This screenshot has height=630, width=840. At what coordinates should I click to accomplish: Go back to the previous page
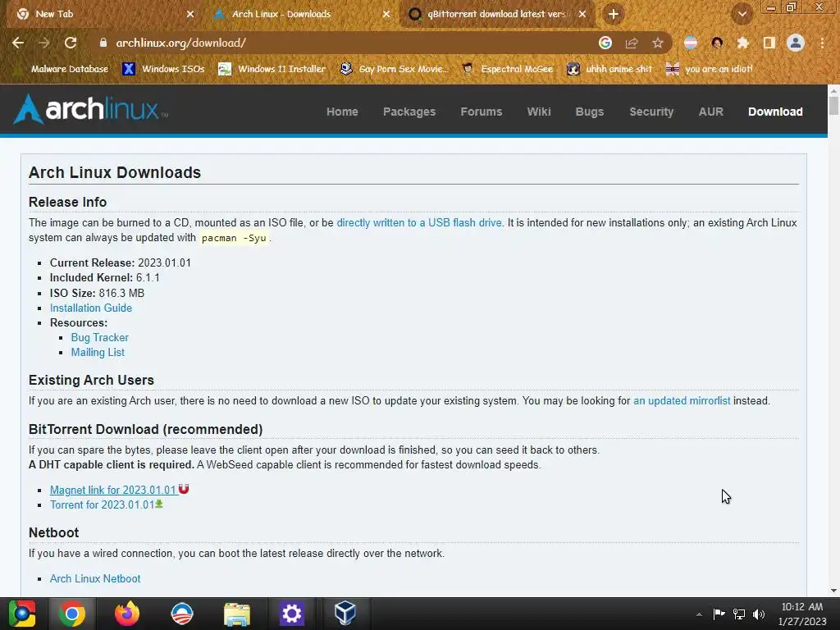pyautogui.click(x=18, y=43)
